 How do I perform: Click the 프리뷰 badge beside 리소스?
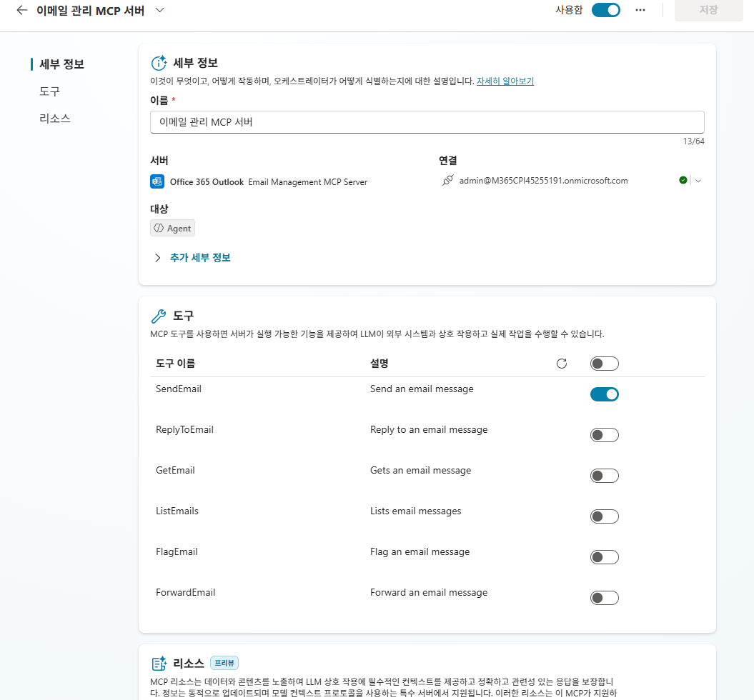click(224, 663)
